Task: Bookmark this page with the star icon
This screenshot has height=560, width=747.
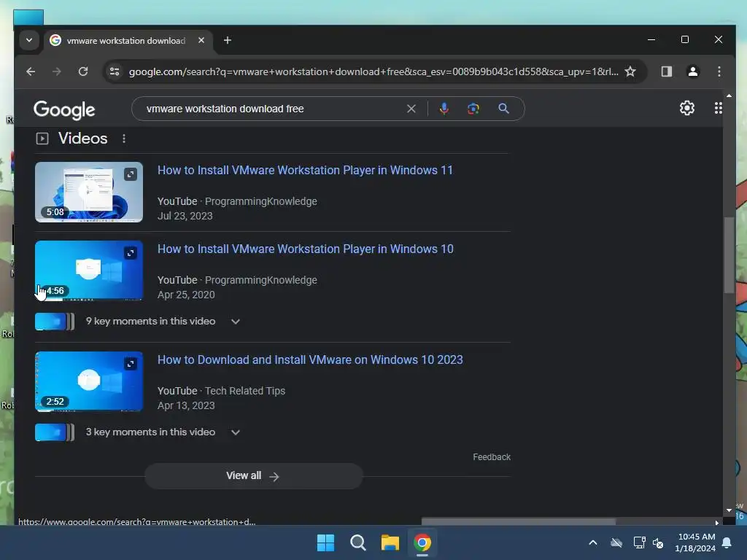Action: 630,71
